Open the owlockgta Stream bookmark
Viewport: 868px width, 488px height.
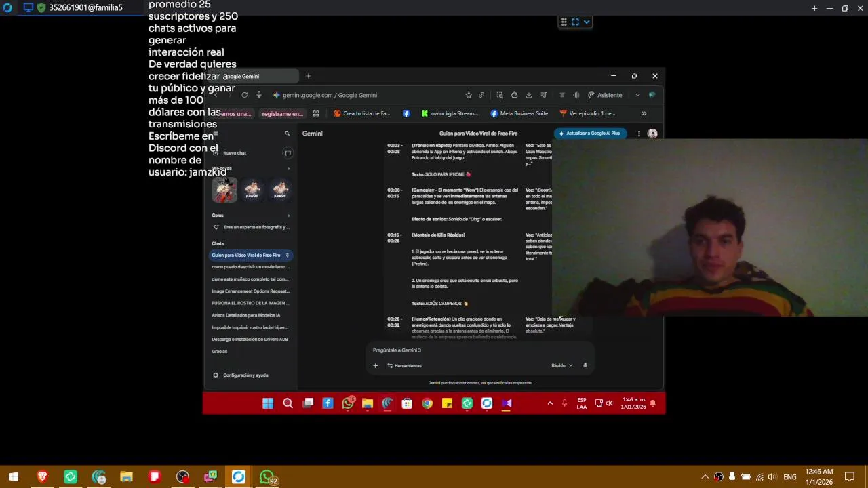[450, 113]
